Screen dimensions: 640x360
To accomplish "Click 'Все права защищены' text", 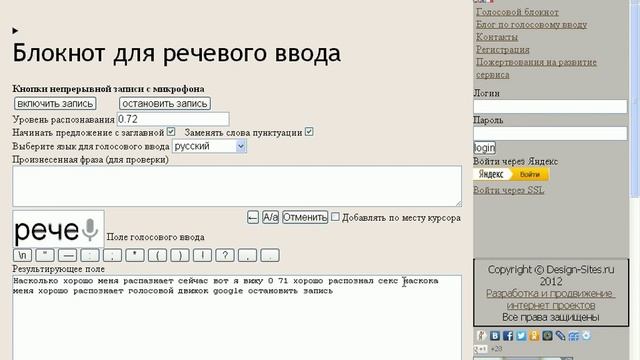I will 551,317.
